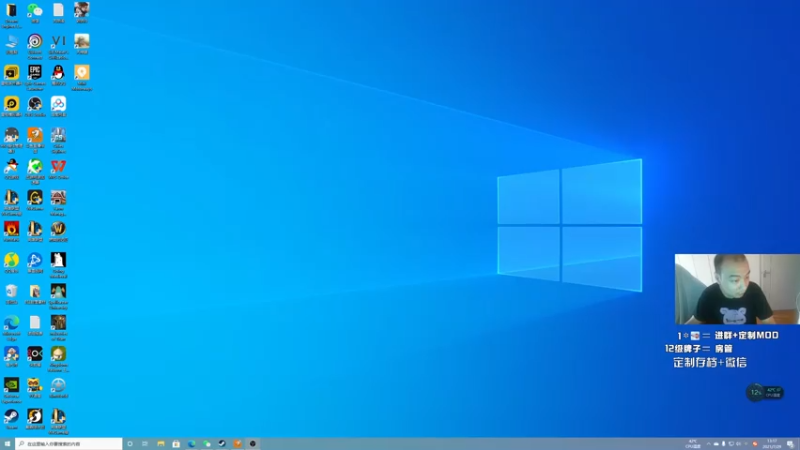
Task: Open the This PC desktop icon
Action: 11,44
